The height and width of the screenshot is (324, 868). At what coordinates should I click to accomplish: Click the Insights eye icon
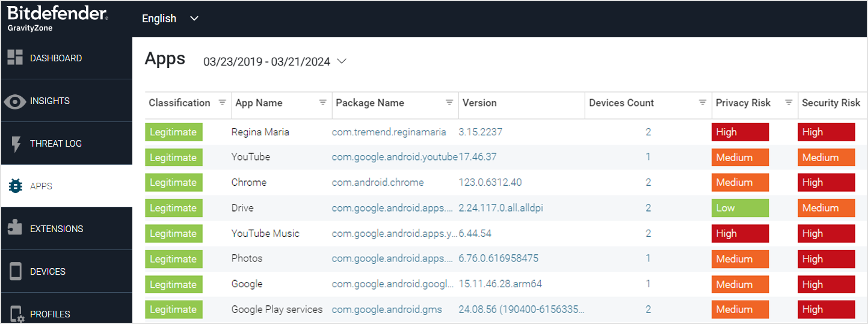pos(15,101)
